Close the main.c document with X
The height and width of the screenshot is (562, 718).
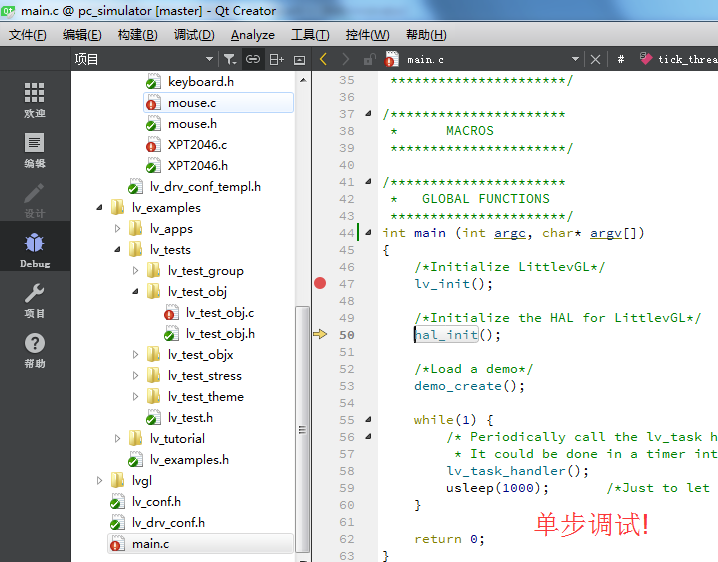point(595,59)
